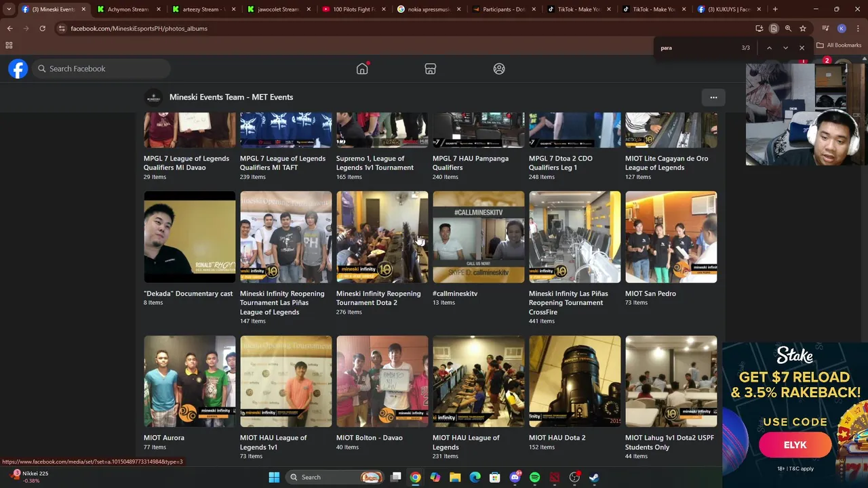Click the Facebook logo
The image size is (868, 488).
[18, 68]
